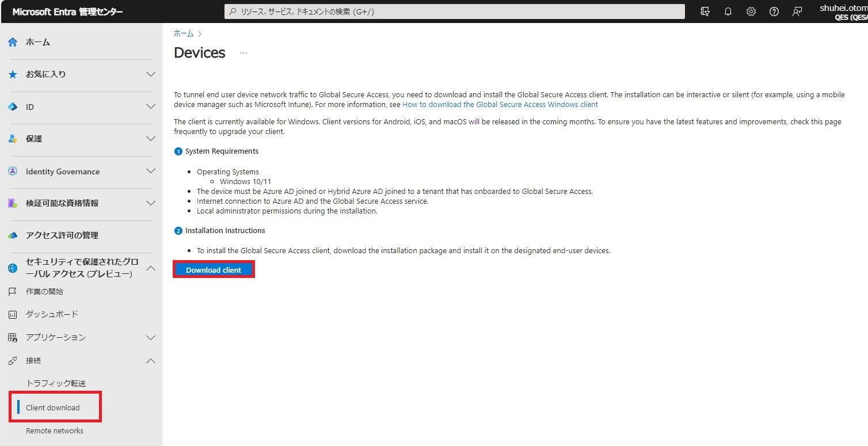
Task: Click the Download client button
Action: coord(214,270)
